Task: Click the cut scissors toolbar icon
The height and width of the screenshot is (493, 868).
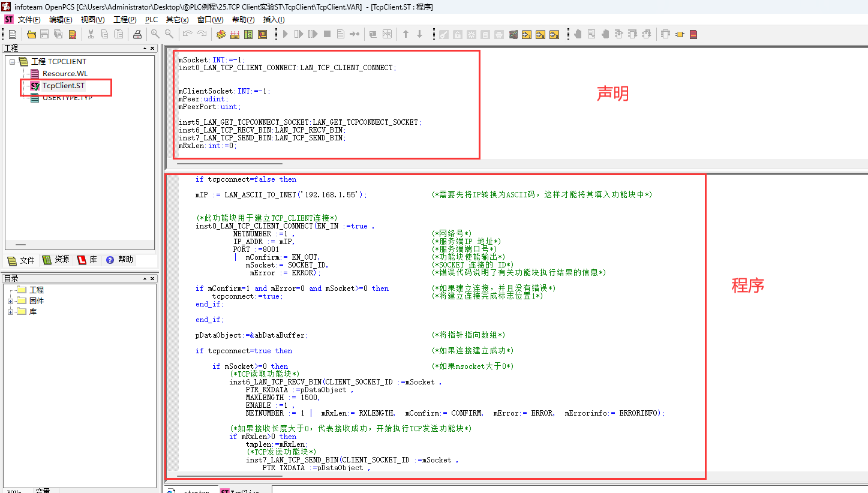Action: [x=91, y=34]
